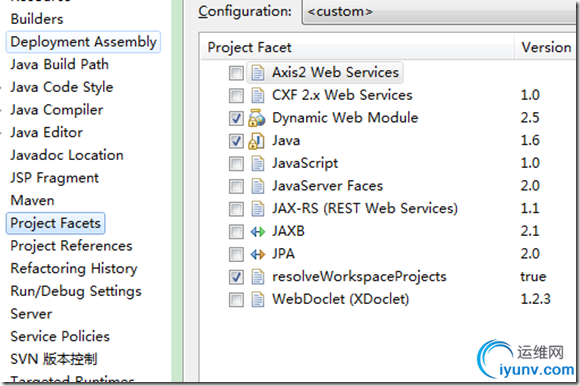The width and height of the screenshot is (580, 386).
Task: Click the JPA arrows icon
Action: (x=257, y=254)
